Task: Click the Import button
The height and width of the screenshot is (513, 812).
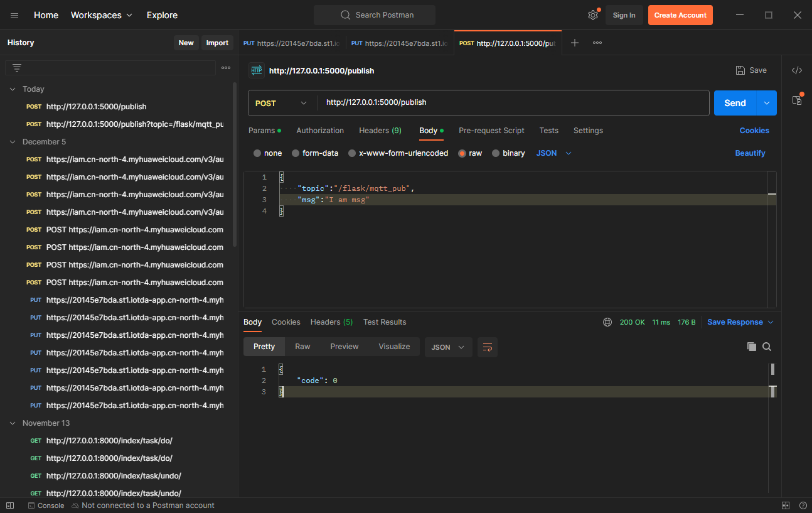Action: pyautogui.click(x=217, y=43)
